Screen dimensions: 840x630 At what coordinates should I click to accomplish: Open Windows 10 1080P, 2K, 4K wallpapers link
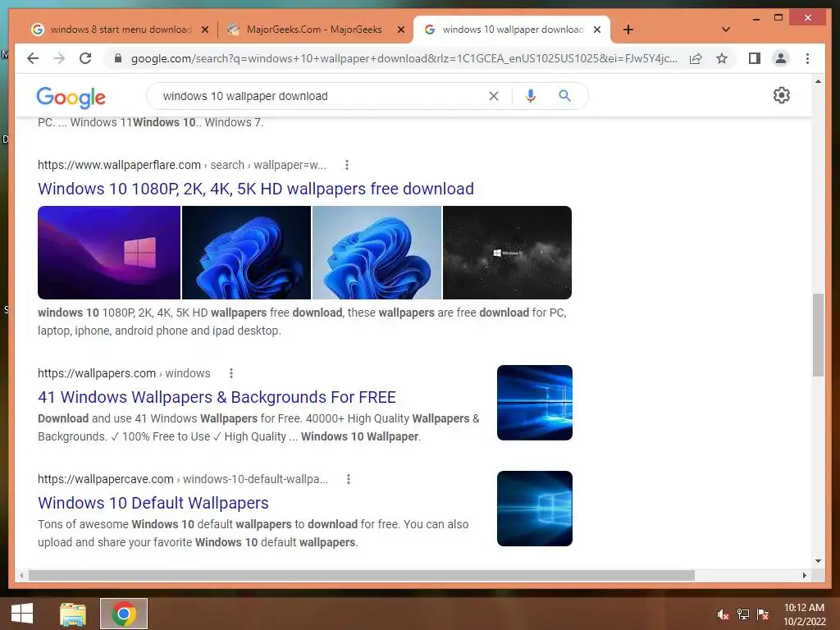point(256,189)
